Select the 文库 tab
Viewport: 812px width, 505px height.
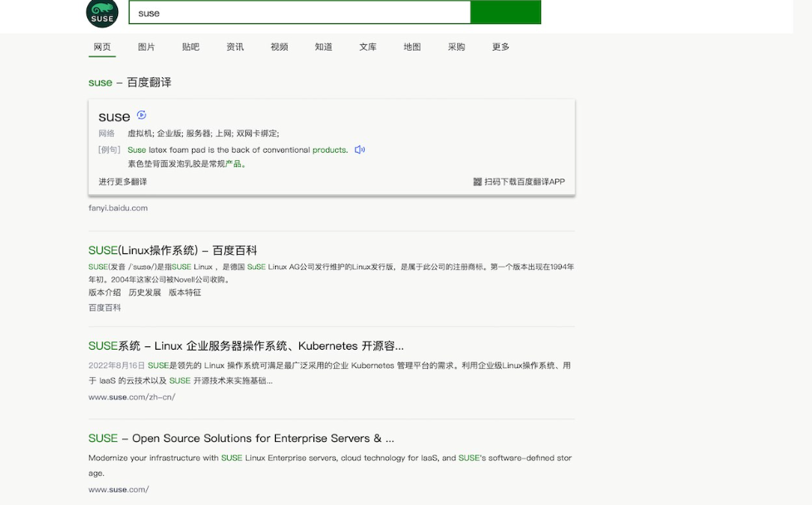367,47
